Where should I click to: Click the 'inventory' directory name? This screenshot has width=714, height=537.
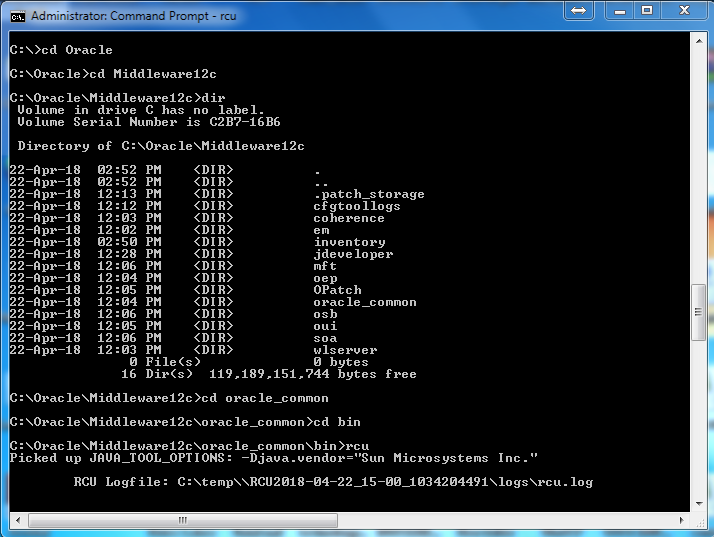tap(349, 242)
